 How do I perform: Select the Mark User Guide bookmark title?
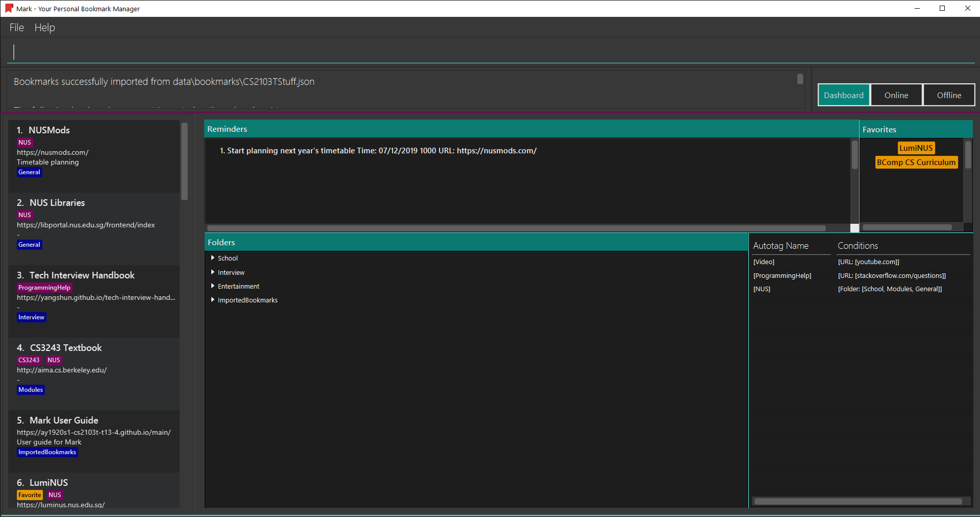(x=64, y=420)
